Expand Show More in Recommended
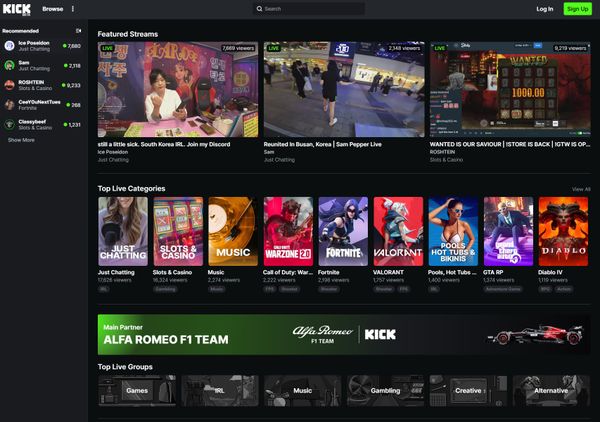The height and width of the screenshot is (422, 600). (21, 140)
